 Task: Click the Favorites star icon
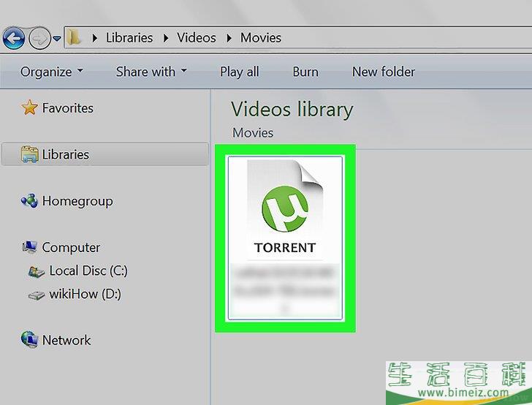tap(29, 107)
